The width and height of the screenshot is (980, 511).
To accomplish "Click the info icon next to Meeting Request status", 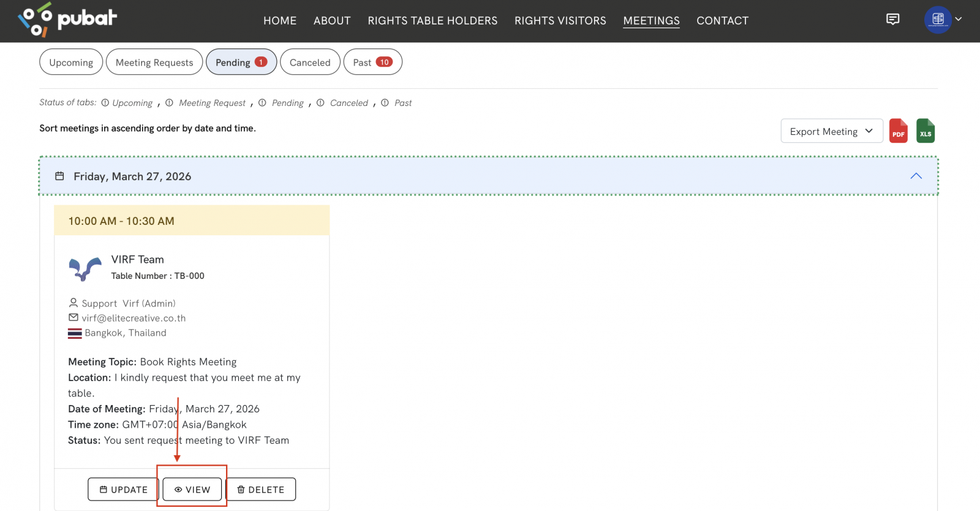I will coord(169,103).
